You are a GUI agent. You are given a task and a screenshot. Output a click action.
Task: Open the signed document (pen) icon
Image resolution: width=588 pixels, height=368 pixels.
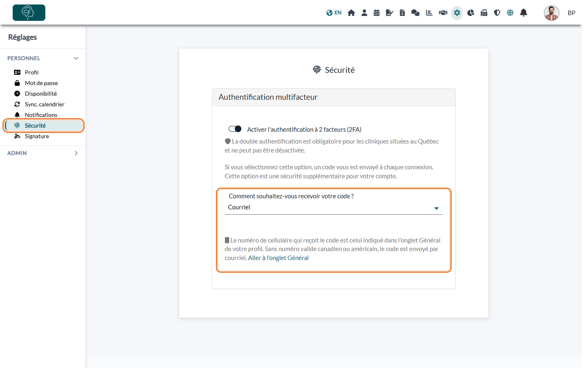[390, 13]
